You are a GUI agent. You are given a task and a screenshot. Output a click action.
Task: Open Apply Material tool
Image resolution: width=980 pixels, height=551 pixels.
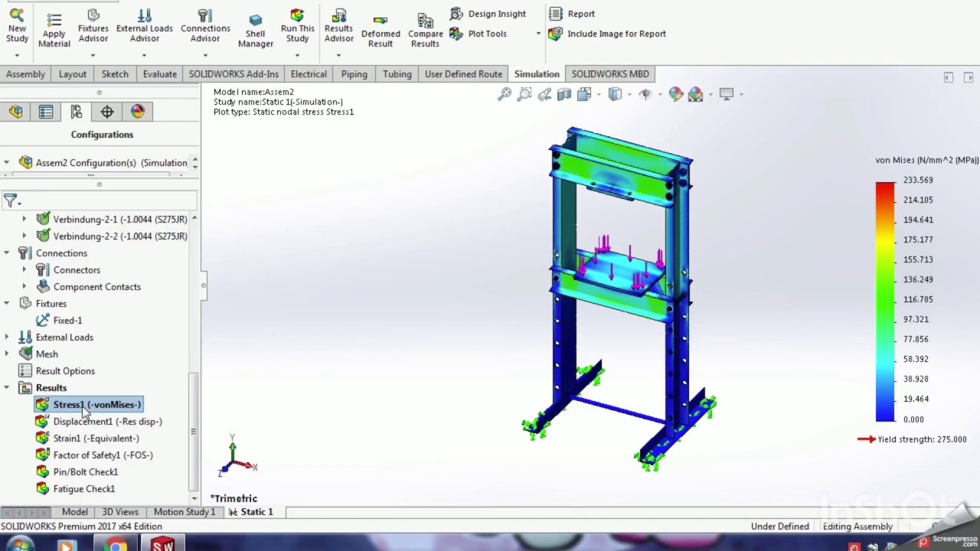coord(54,31)
